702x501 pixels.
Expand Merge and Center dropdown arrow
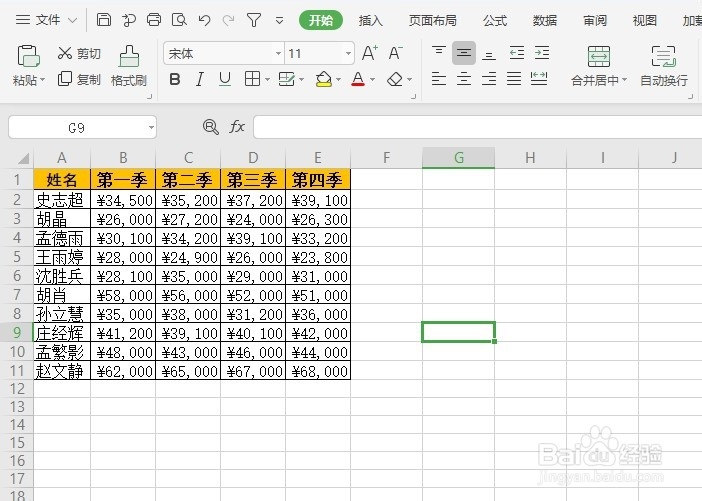point(625,80)
